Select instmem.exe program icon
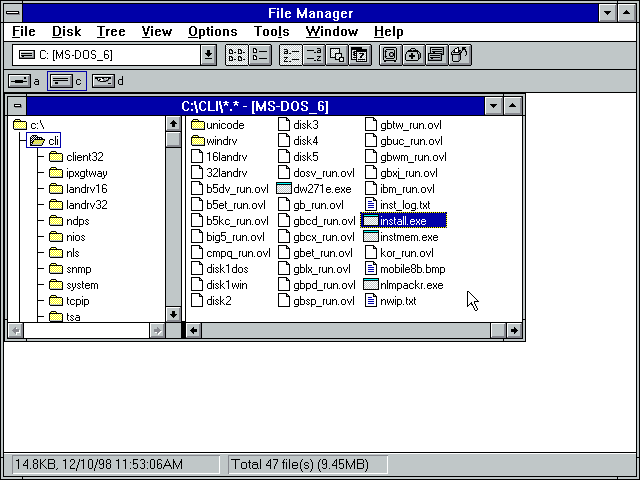640x480 pixels. 371,237
